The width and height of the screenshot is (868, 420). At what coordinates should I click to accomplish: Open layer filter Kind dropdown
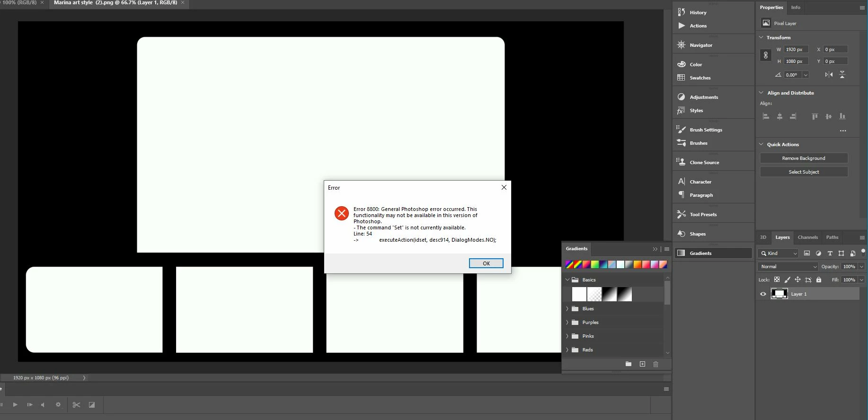(x=779, y=254)
